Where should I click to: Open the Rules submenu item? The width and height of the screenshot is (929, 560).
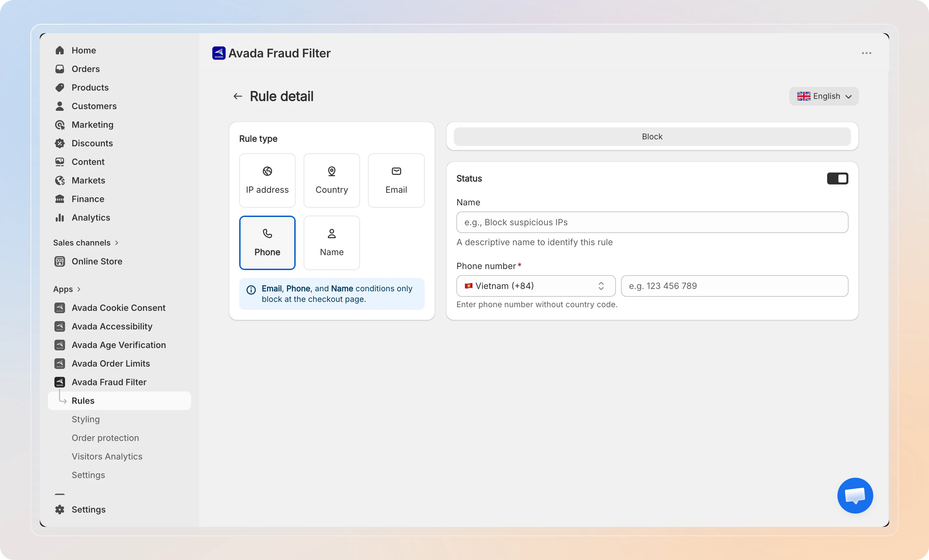pyautogui.click(x=119, y=400)
